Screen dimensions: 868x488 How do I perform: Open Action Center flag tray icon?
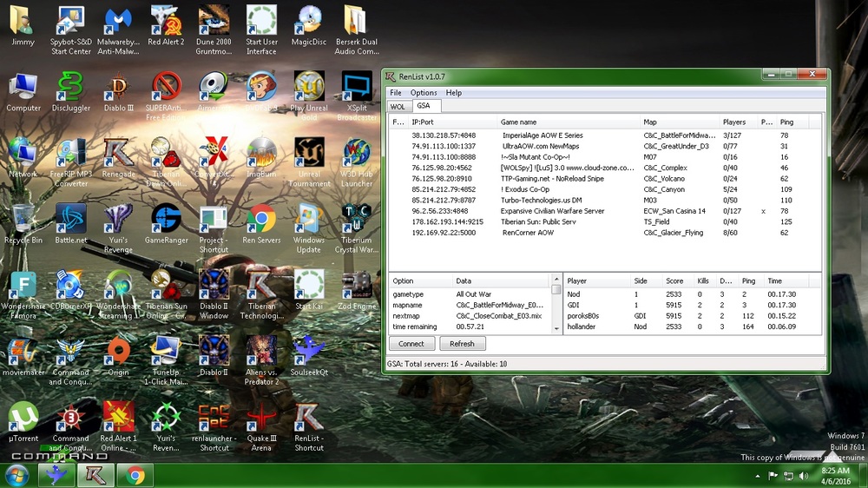[x=773, y=476]
